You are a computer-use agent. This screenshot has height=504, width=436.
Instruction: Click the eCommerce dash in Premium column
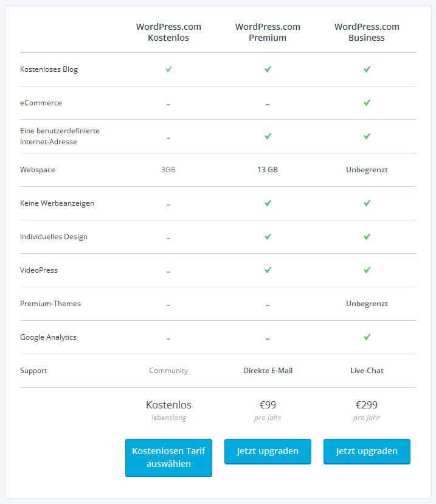[268, 105]
